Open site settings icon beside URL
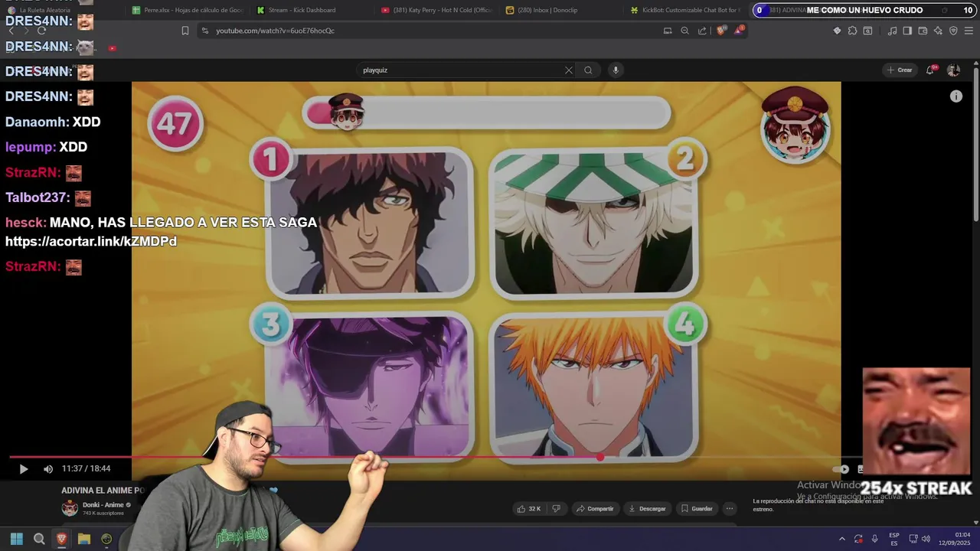This screenshot has height=551, width=980. click(204, 31)
